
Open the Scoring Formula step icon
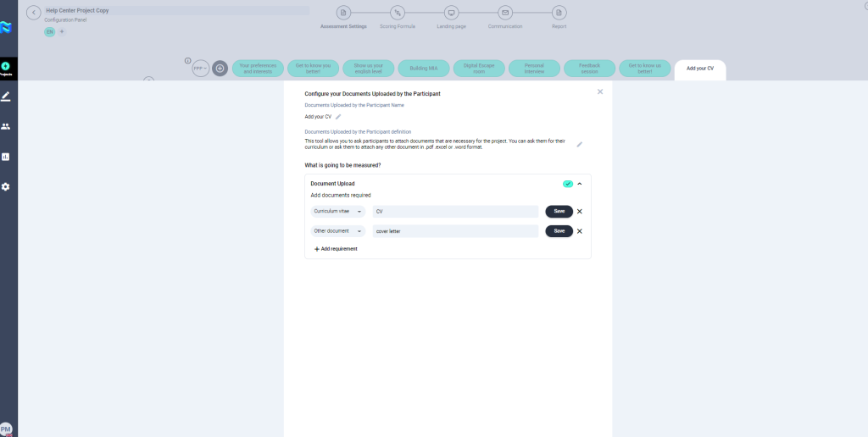point(398,13)
